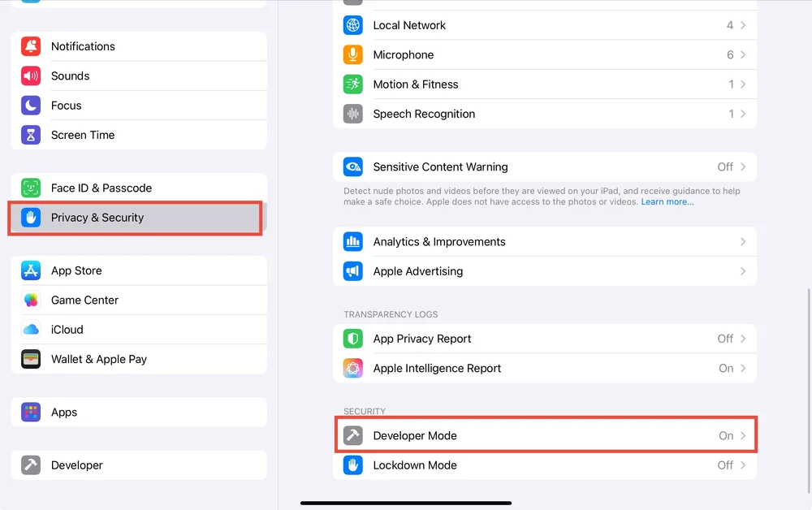Open Wallet & Apple Pay label

99,359
